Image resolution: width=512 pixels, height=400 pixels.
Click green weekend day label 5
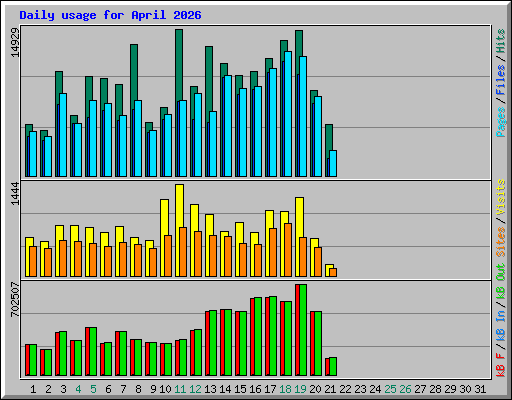[x=93, y=389]
